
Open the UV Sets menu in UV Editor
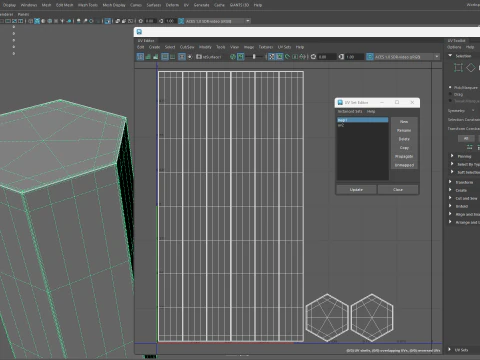284,47
